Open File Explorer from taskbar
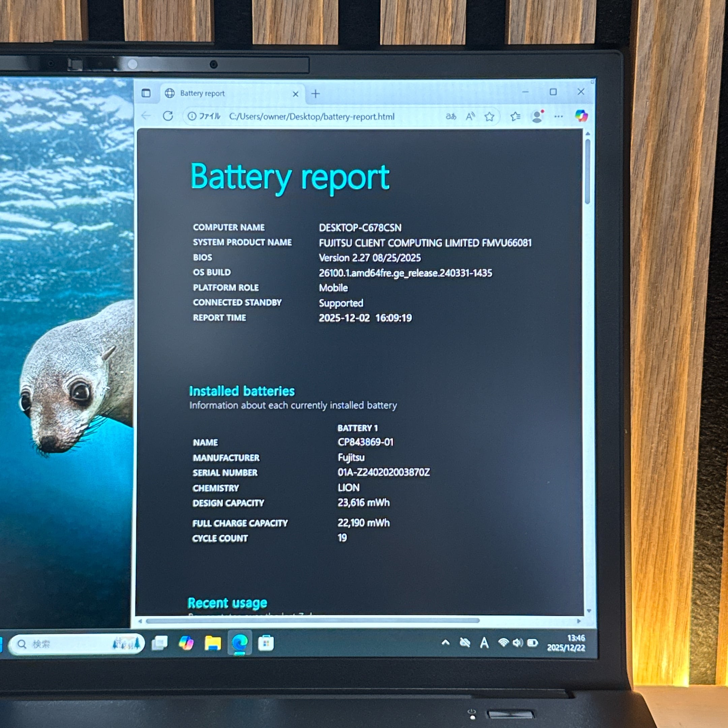This screenshot has height=728, width=728. [213, 643]
